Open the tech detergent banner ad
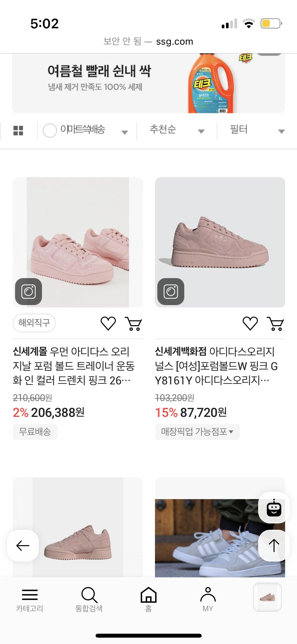 point(148,83)
